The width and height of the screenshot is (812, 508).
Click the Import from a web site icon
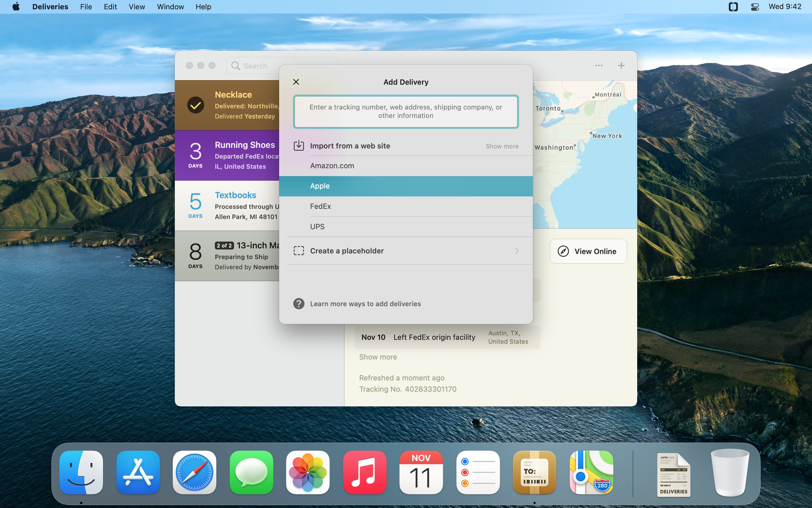click(x=299, y=145)
